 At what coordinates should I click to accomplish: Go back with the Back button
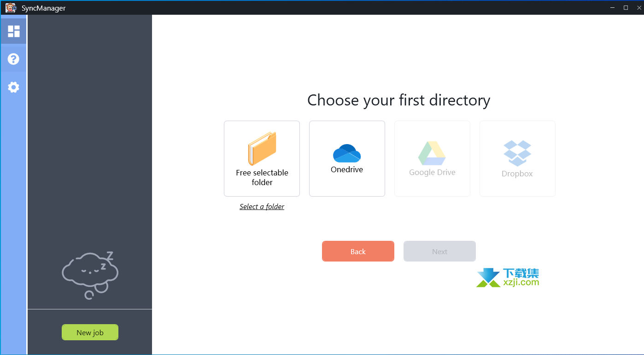tap(358, 251)
